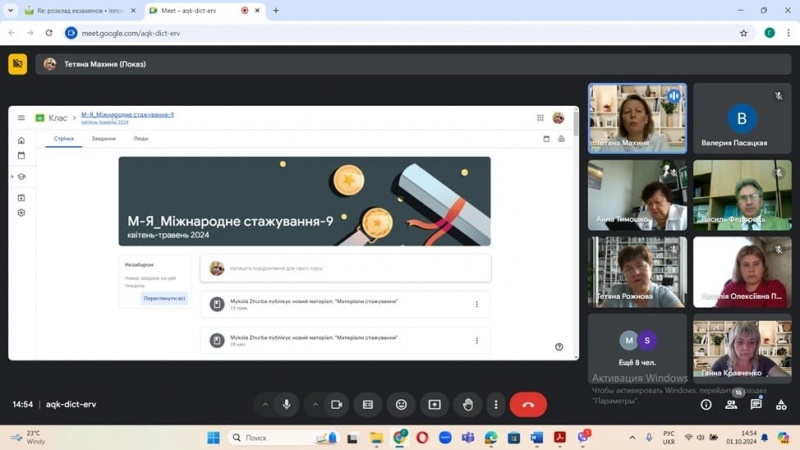Expand audio settings arrow beside microphone
Viewport: 800px width, 450px height.
(x=265, y=404)
